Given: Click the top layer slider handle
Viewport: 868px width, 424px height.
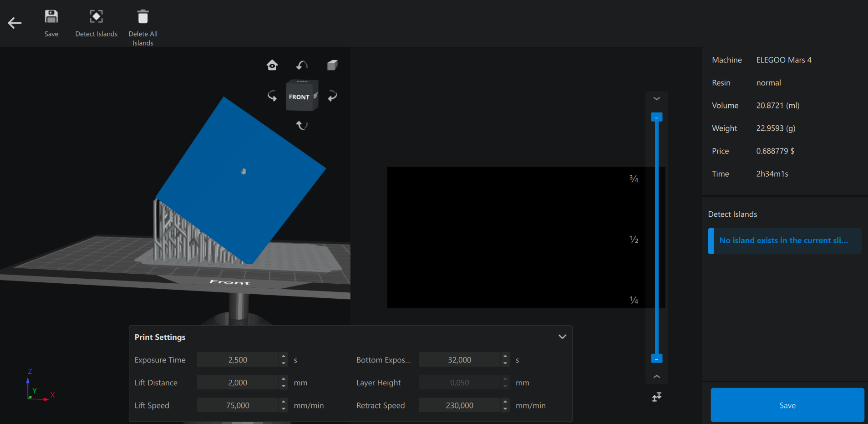Looking at the screenshot, I should [656, 117].
